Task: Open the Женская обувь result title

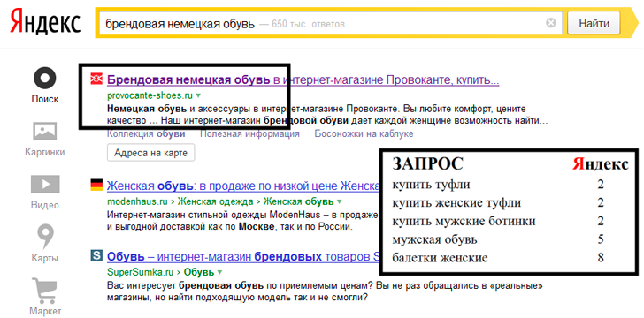Action: coord(243,185)
